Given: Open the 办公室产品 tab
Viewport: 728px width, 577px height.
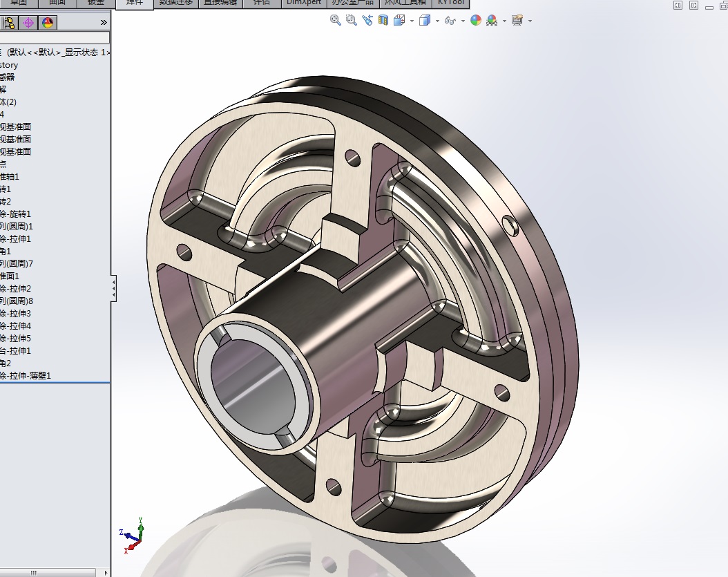Looking at the screenshot, I should (x=353, y=3).
